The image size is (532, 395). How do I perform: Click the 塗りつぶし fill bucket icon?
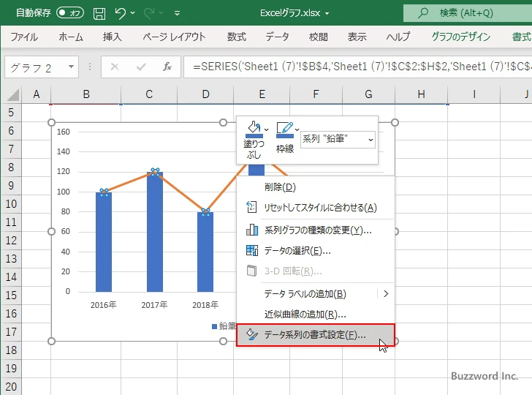tap(254, 129)
